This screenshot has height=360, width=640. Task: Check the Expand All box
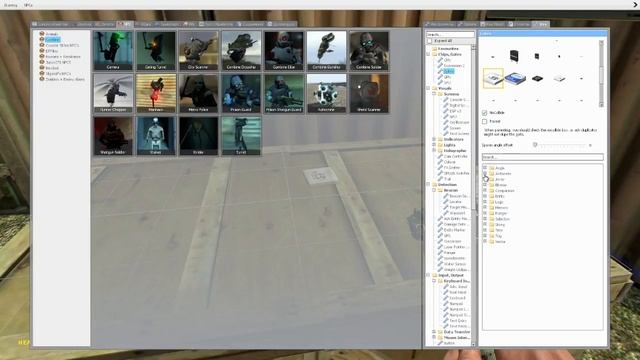429,41
